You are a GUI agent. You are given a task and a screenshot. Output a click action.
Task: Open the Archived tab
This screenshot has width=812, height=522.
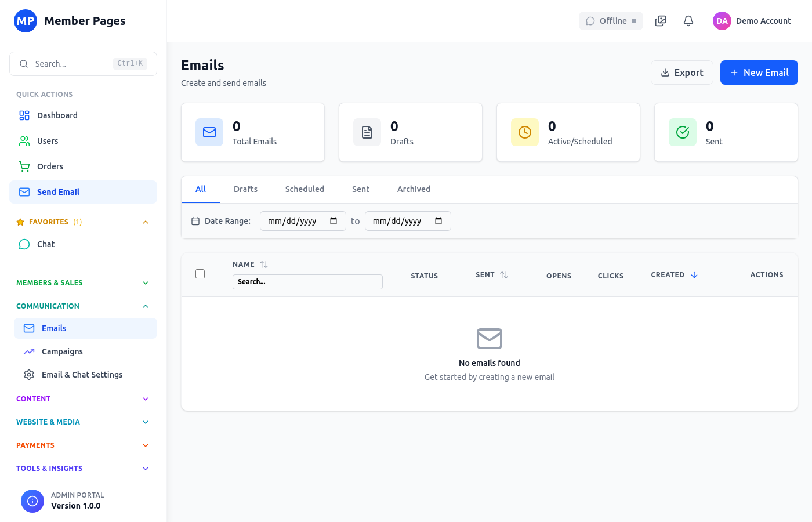tap(414, 189)
